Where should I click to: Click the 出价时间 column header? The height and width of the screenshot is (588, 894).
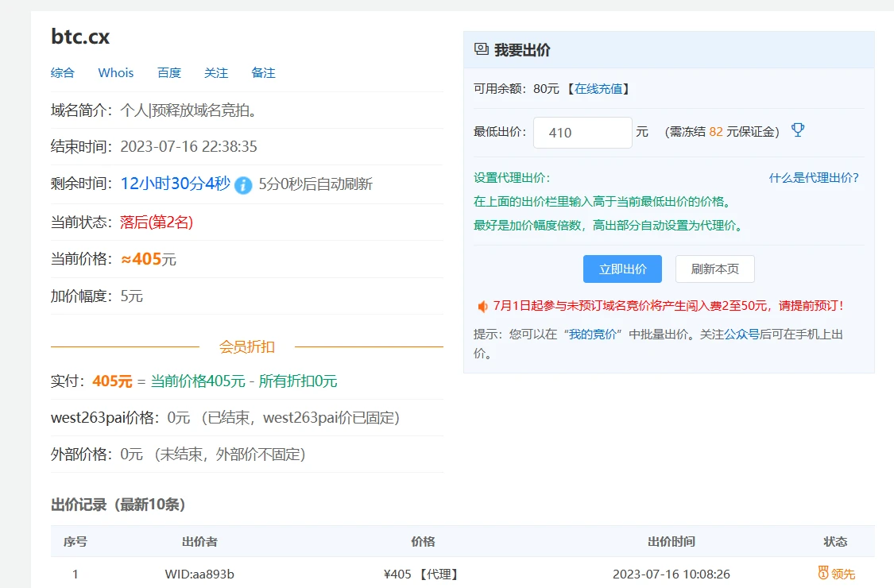click(x=671, y=541)
